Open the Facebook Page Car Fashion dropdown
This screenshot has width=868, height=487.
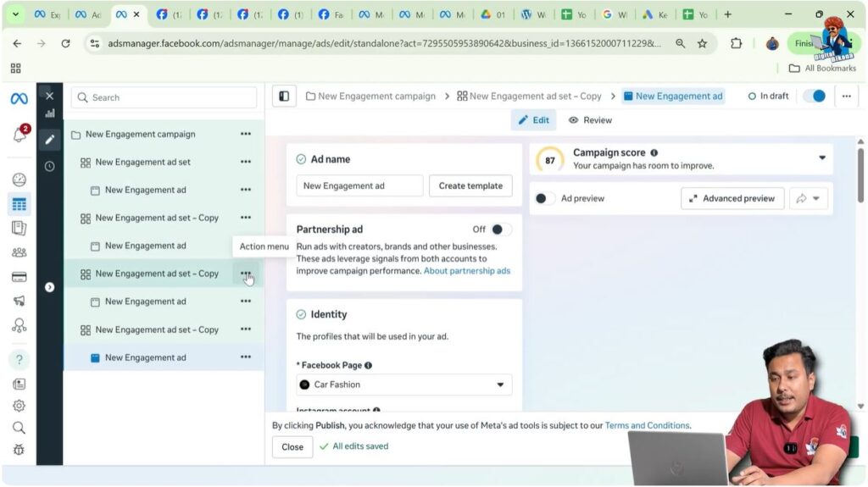click(404, 385)
